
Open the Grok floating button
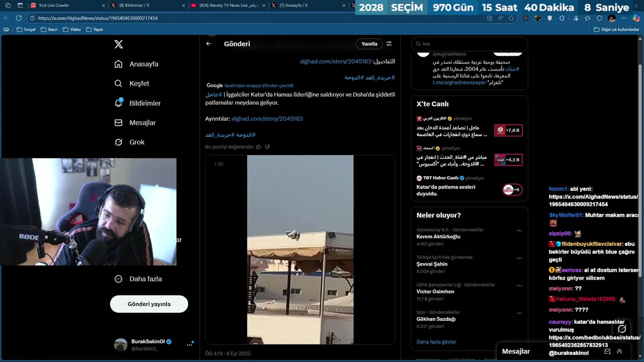pyautogui.click(x=622, y=329)
